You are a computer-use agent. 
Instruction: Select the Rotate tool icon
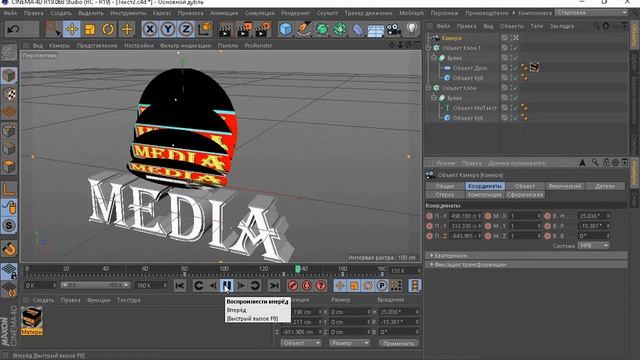point(108,29)
